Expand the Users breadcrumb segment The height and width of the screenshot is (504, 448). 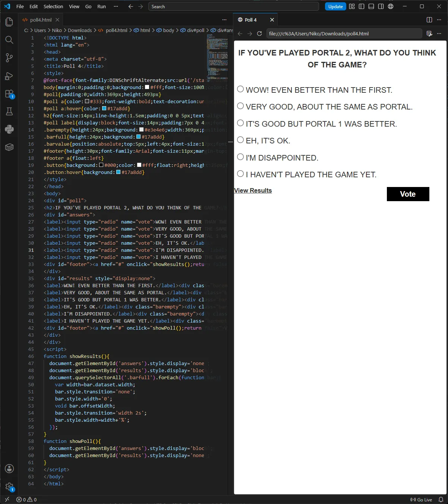pos(40,30)
